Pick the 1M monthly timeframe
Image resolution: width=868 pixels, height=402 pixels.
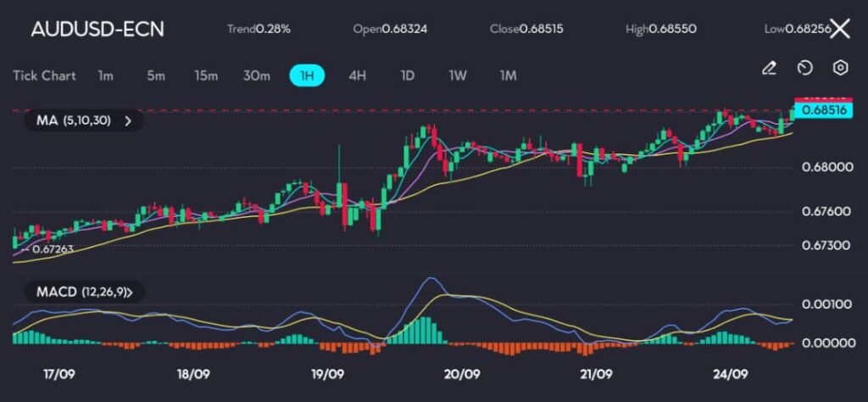(508, 75)
